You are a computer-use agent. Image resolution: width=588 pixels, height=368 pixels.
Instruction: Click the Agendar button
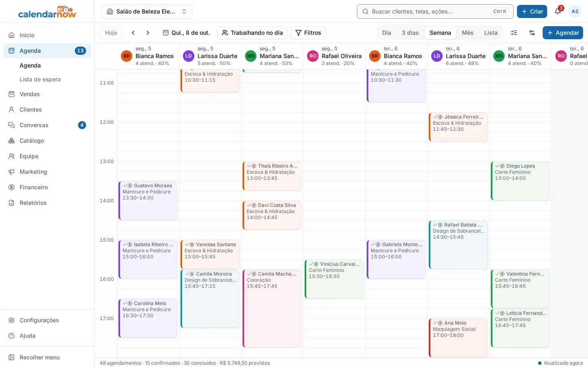click(563, 33)
